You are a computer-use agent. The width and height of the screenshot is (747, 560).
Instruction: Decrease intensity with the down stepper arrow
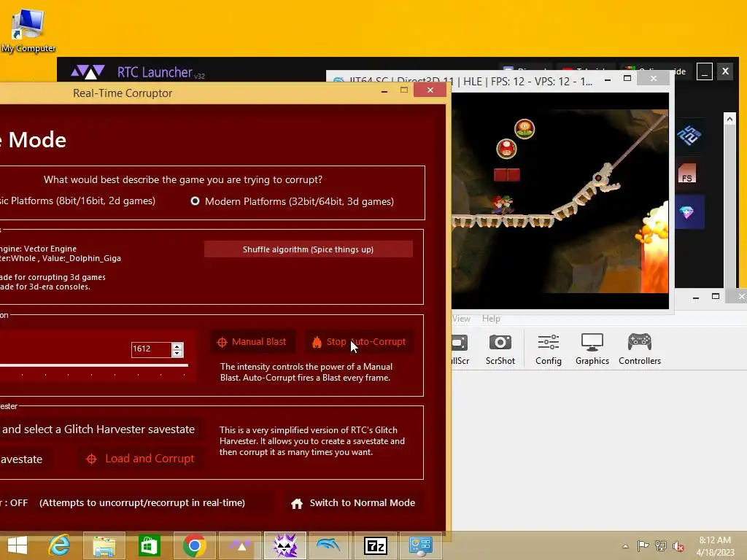pos(177,354)
